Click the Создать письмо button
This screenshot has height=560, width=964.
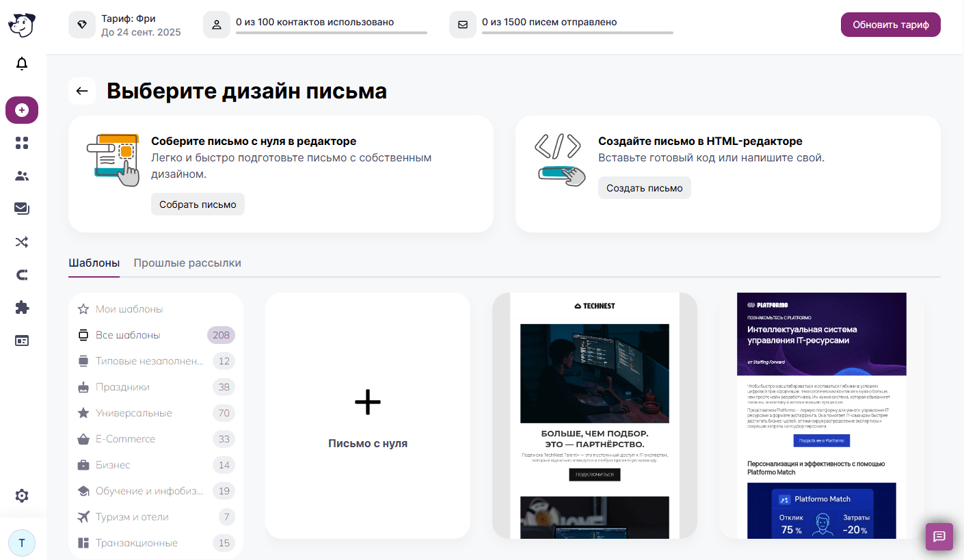(x=645, y=188)
